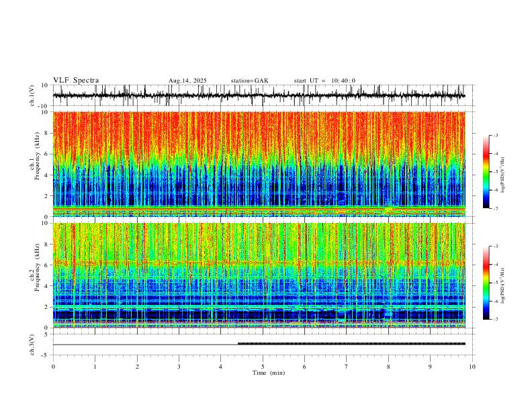Click the 'Time (min)' axis label
Viewport: 532px width, 411px height.
[269, 373]
